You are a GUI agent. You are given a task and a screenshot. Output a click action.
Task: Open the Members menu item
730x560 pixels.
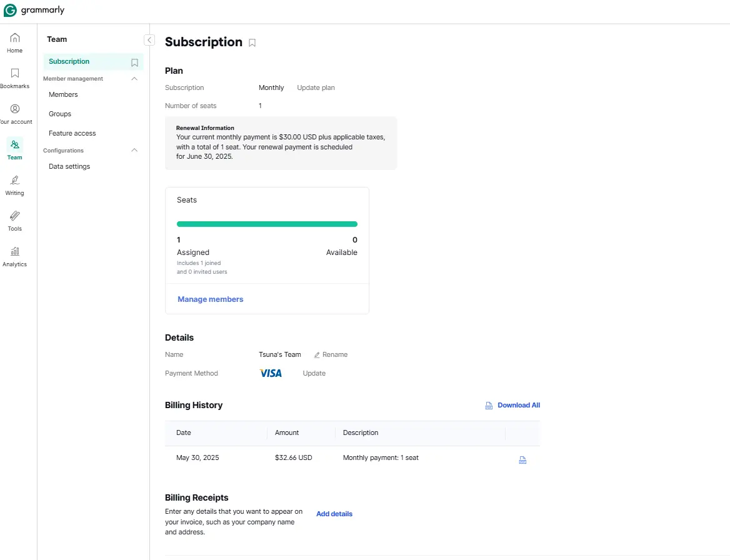(63, 94)
